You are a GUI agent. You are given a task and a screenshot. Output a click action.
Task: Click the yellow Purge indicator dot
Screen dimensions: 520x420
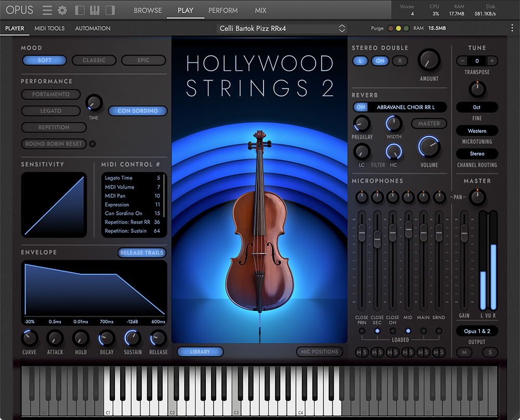(x=398, y=29)
